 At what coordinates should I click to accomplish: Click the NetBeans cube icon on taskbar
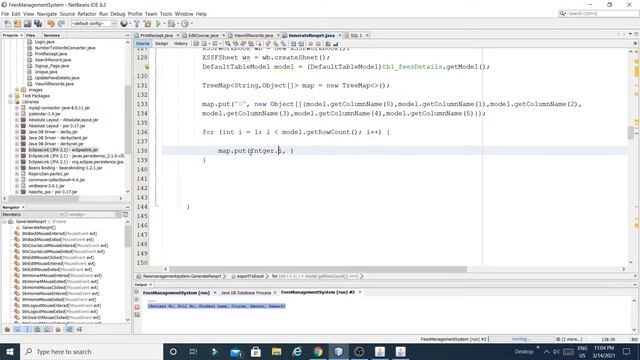[338, 351]
